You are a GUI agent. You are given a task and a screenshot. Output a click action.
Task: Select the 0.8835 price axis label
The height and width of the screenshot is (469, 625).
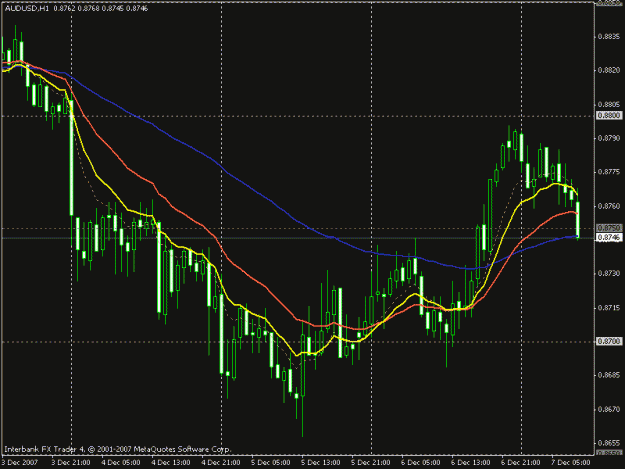(609, 37)
